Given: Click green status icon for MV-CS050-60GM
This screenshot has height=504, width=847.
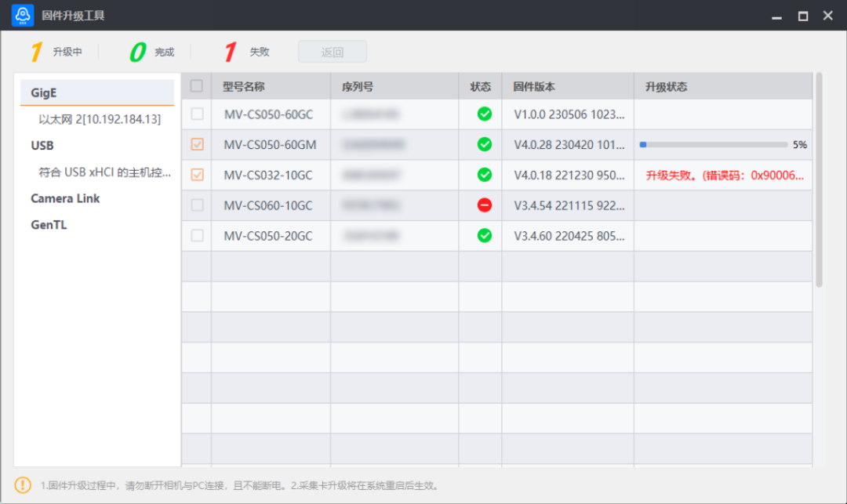Looking at the screenshot, I should 485,144.
